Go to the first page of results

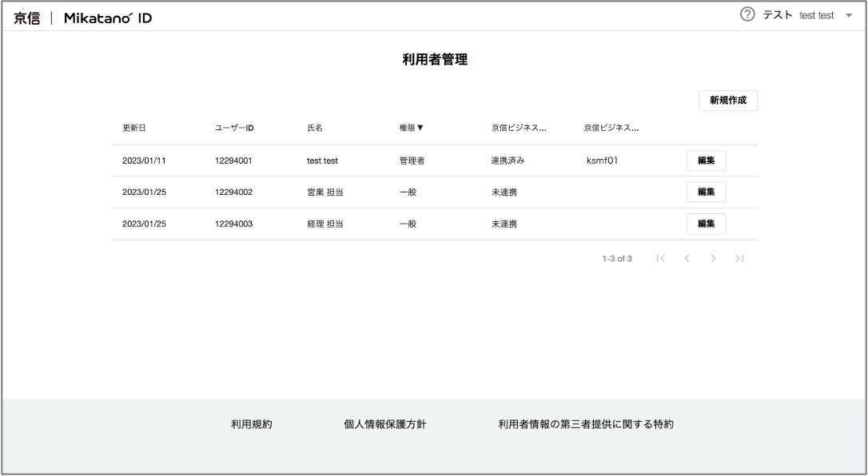pyautogui.click(x=660, y=258)
